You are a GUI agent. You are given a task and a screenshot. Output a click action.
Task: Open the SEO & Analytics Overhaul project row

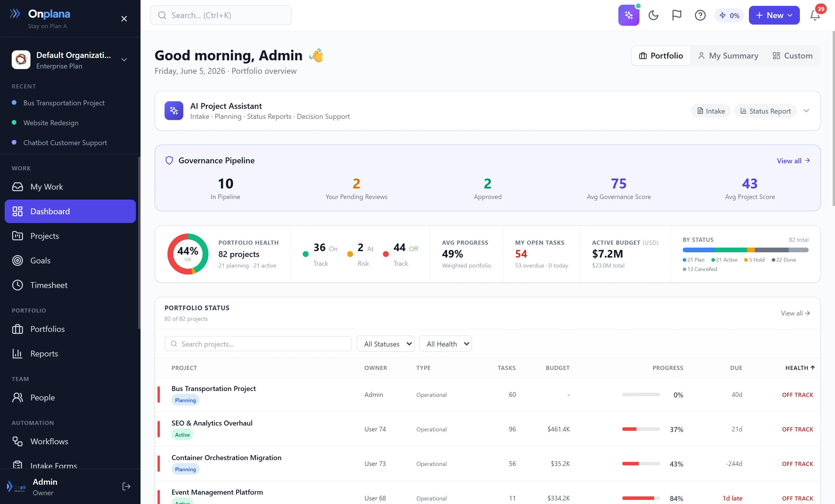[487, 429]
